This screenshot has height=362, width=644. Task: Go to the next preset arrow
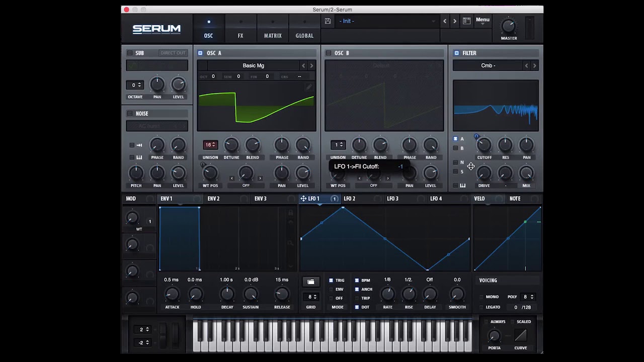point(455,21)
